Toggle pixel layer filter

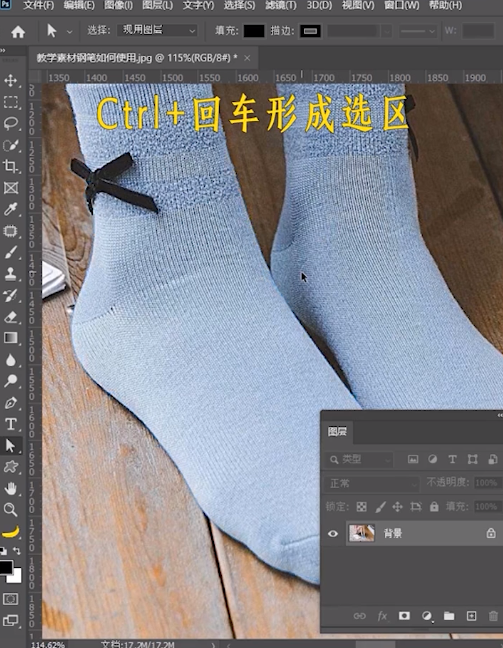[x=413, y=459]
